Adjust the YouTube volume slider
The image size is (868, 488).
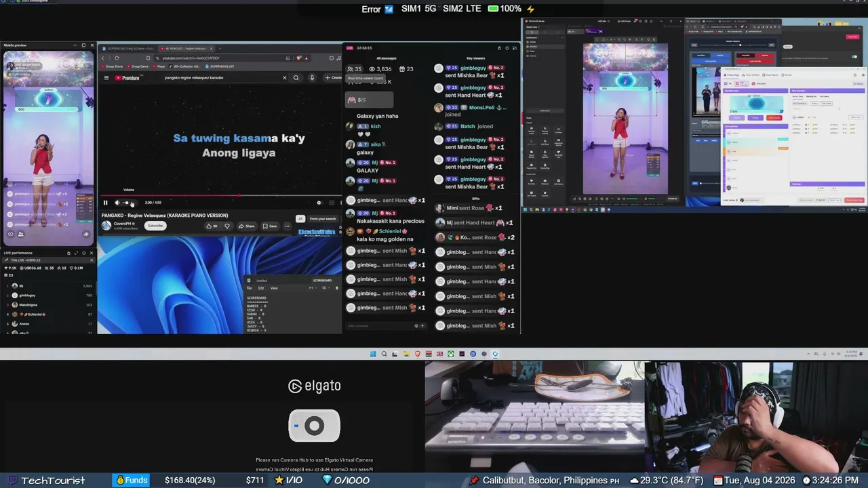pos(129,203)
